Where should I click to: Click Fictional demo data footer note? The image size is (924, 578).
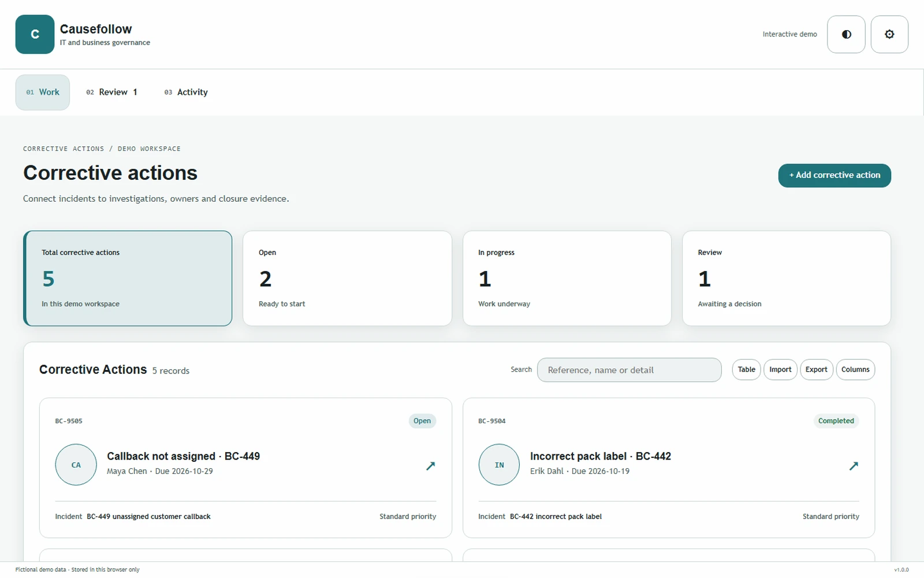(x=77, y=570)
